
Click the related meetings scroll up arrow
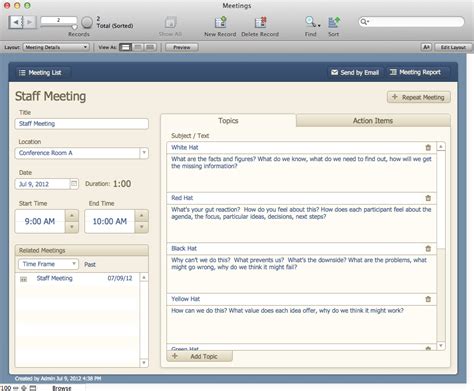144,277
